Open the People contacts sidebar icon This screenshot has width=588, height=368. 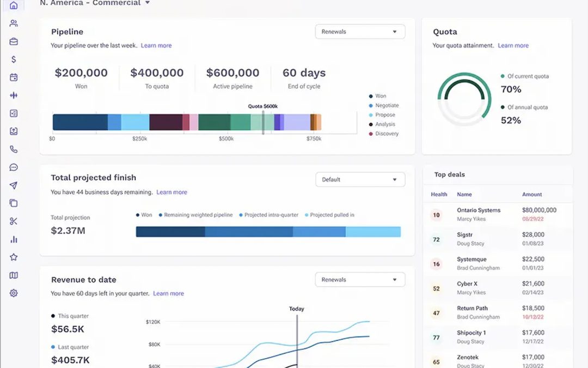click(x=14, y=23)
